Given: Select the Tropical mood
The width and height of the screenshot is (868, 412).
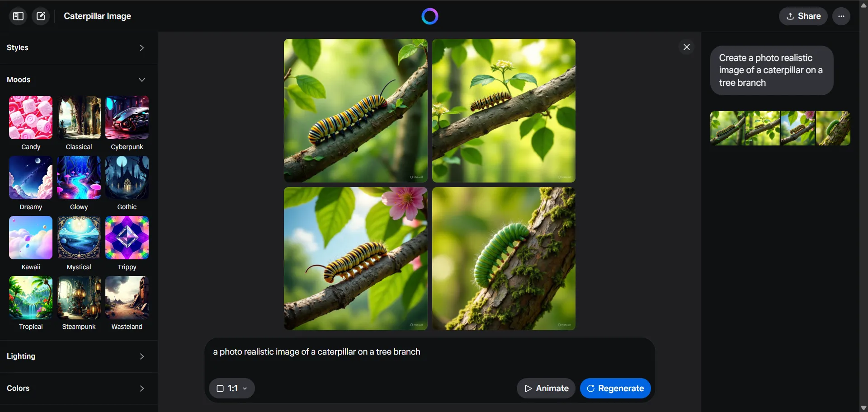Looking at the screenshot, I should (x=30, y=297).
